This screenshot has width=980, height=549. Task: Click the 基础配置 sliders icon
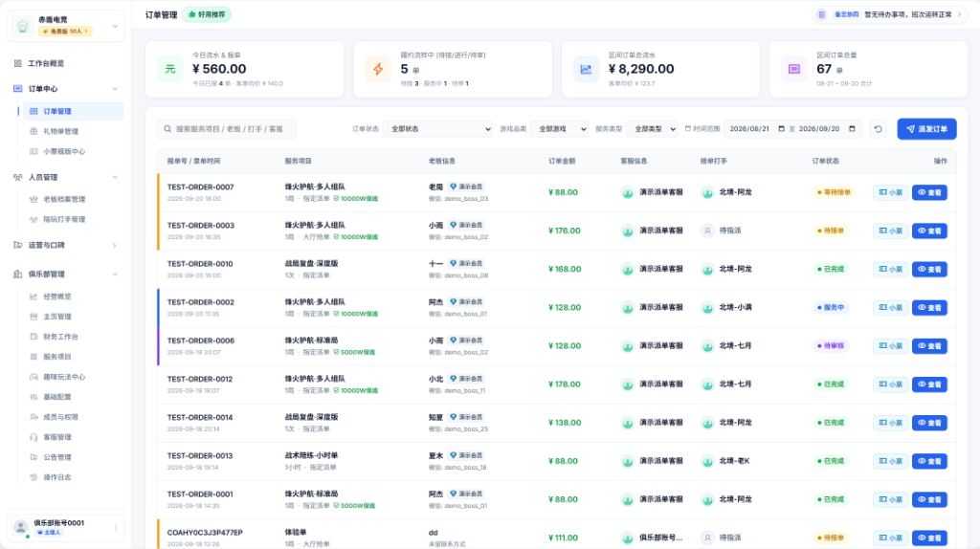click(x=33, y=397)
